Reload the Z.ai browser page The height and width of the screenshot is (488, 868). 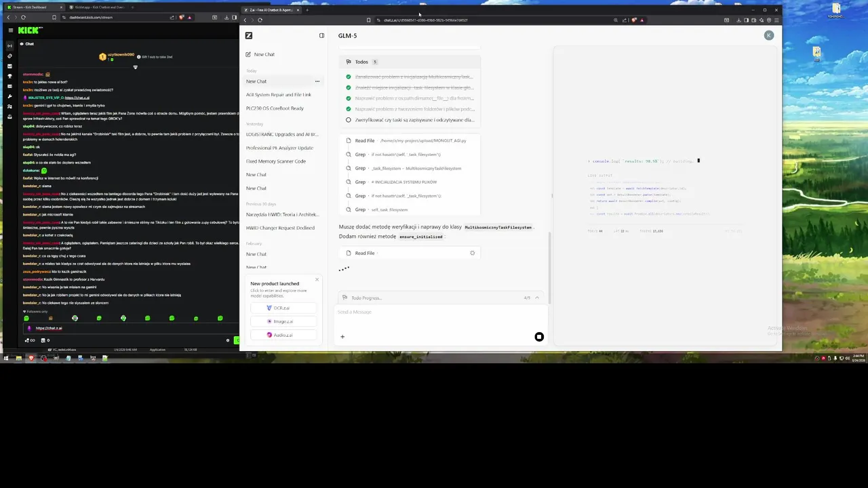coord(260,20)
